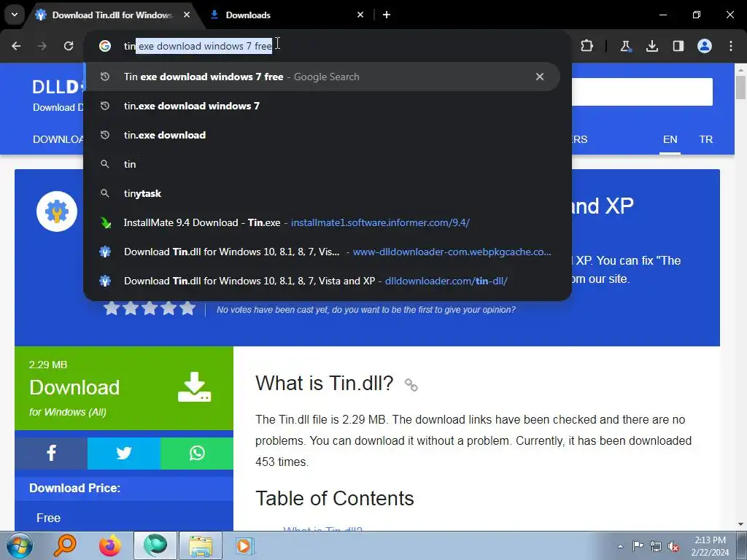This screenshot has width=747, height=560.
Task: Click the DLL gear logo icon
Action: coord(57,211)
